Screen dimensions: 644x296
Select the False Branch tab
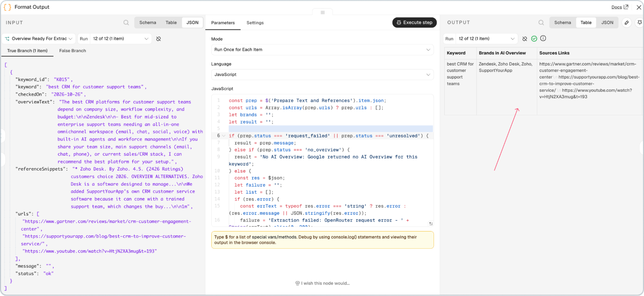72,51
